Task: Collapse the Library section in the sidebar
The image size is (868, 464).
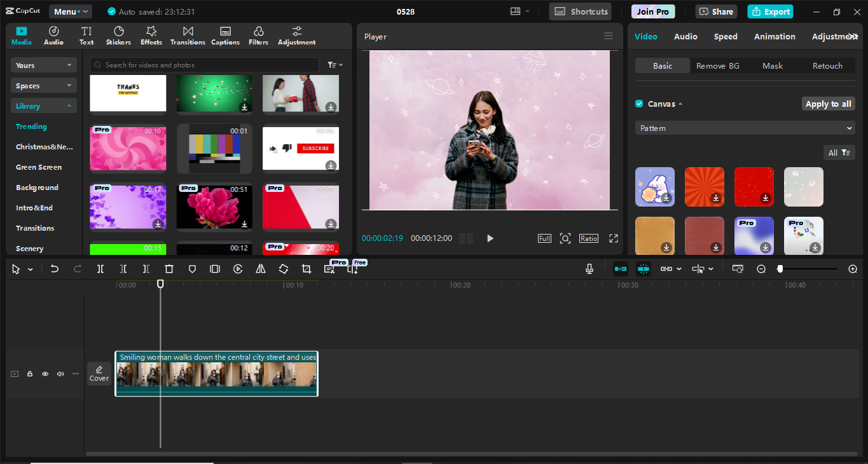Action: click(x=43, y=106)
